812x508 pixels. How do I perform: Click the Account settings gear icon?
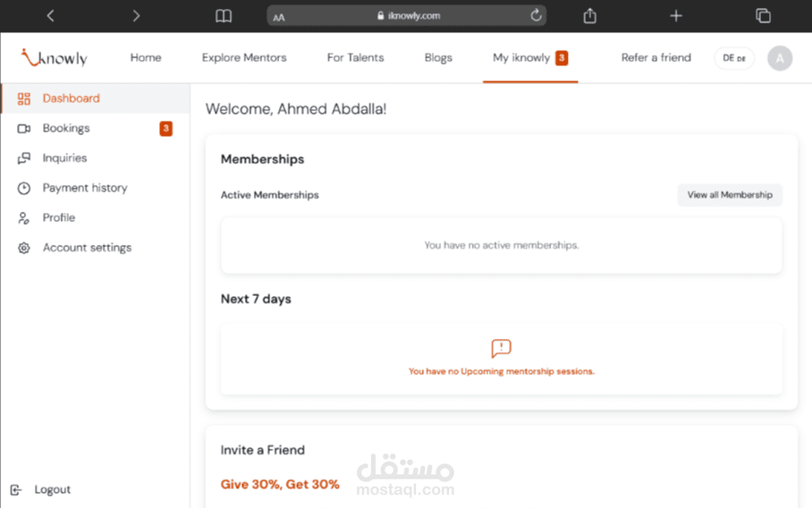[24, 248]
